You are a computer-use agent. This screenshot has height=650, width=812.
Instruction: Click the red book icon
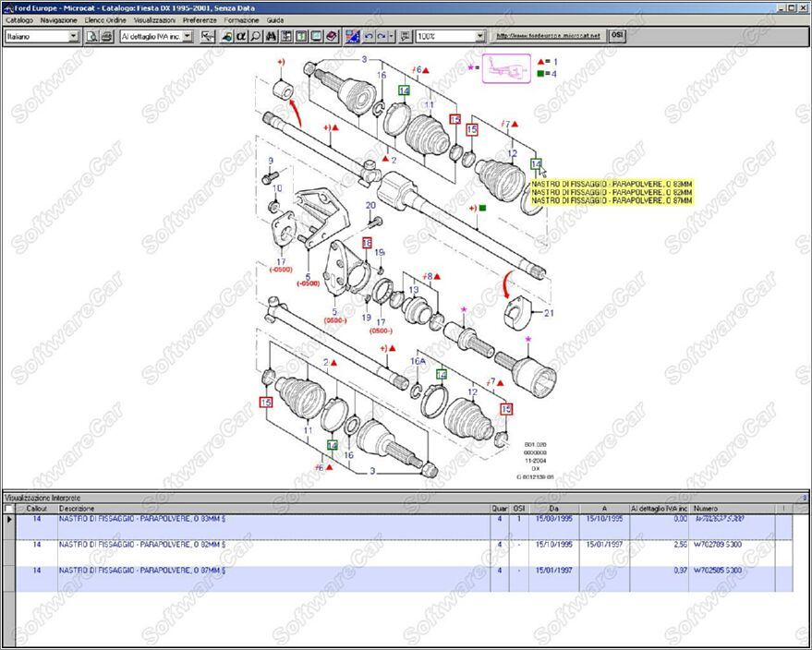pyautogui.click(x=331, y=36)
